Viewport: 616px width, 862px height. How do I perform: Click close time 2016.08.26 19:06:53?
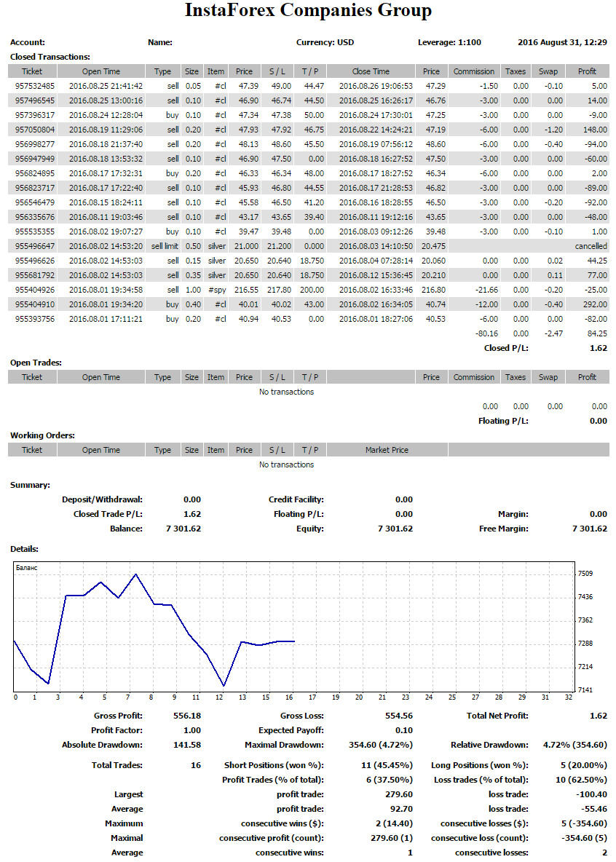(x=376, y=86)
